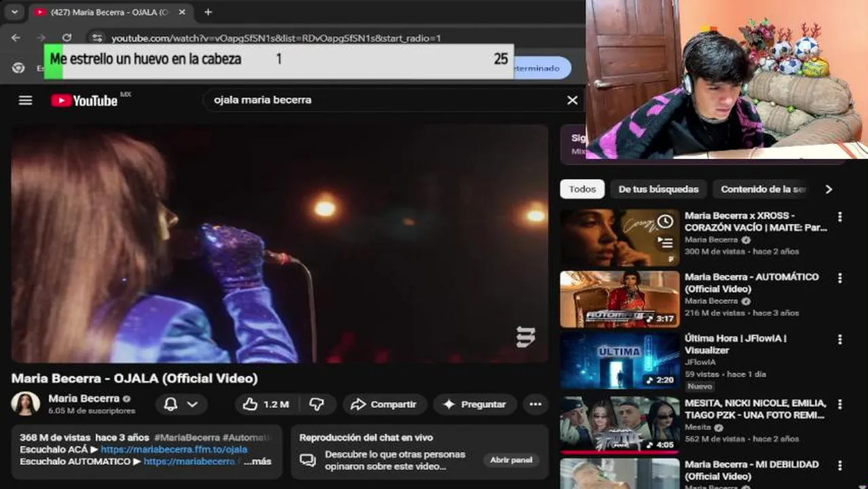Expand description with '...más'
The image size is (868, 489).
tap(257, 461)
